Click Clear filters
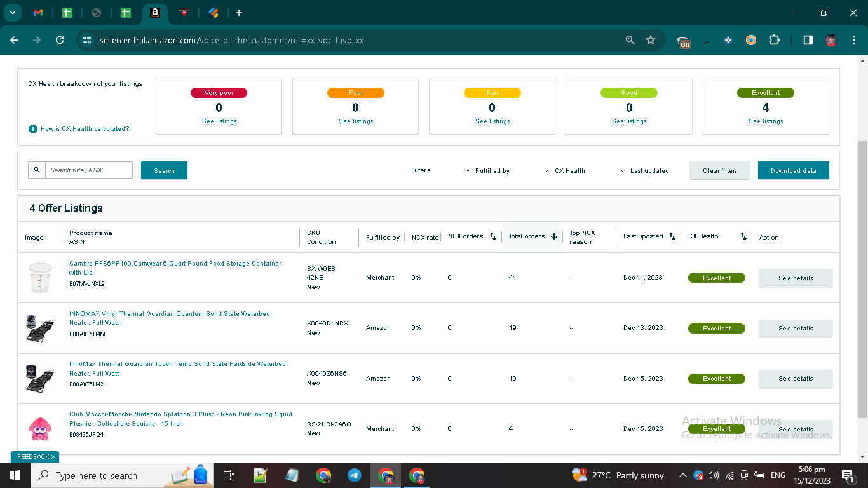This screenshot has width=868, height=488. tap(720, 170)
